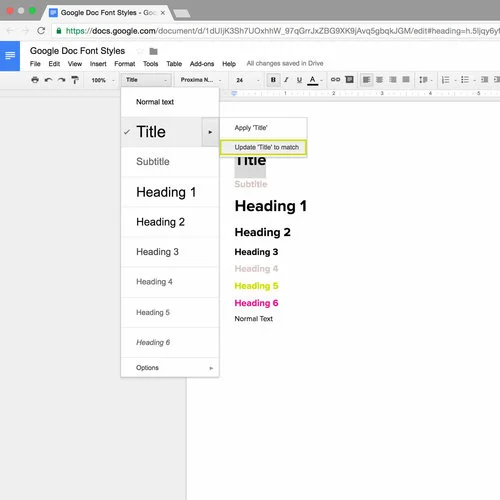The height and width of the screenshot is (500, 500).
Task: Select Heading 1 style in list
Action: click(170, 192)
